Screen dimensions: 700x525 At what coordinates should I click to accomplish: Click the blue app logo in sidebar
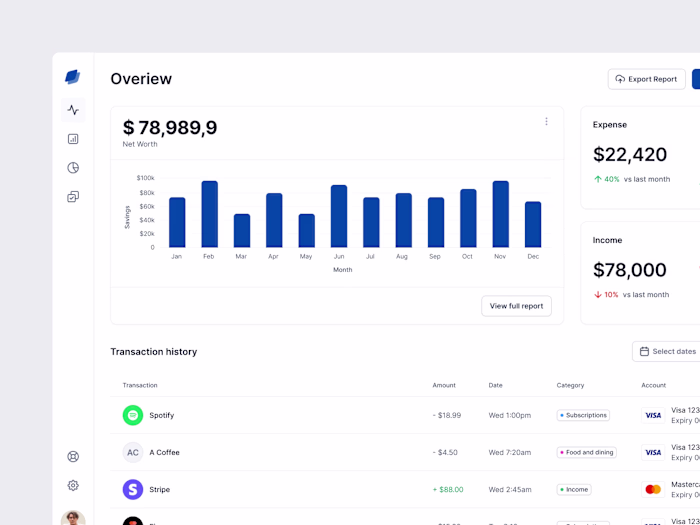[x=73, y=77]
